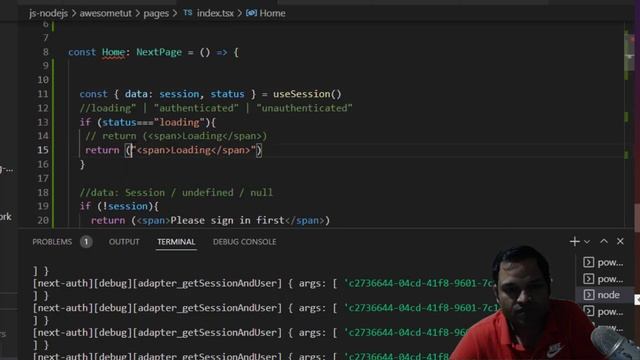Click the TS file icon in breadcrumb
The width and height of the screenshot is (640, 360).
[x=188, y=13]
